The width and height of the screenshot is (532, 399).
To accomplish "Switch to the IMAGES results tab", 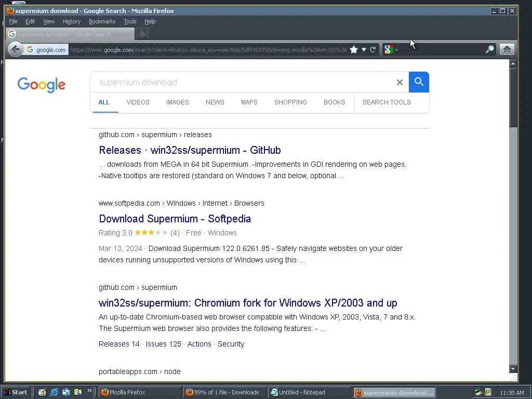I will 178,102.
